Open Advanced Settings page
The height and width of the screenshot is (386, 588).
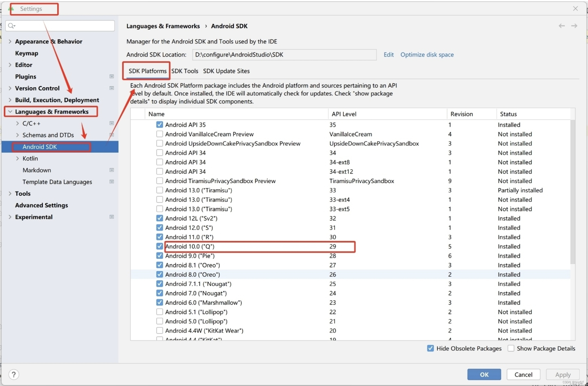click(41, 205)
